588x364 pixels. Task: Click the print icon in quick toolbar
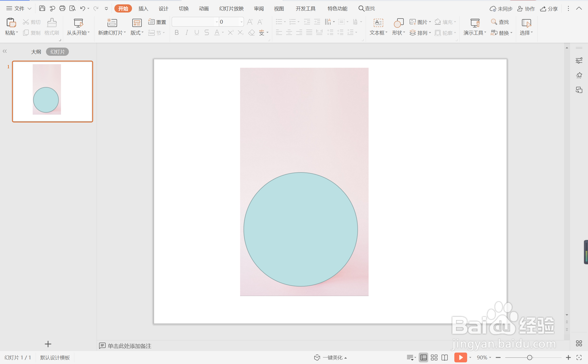point(62,8)
